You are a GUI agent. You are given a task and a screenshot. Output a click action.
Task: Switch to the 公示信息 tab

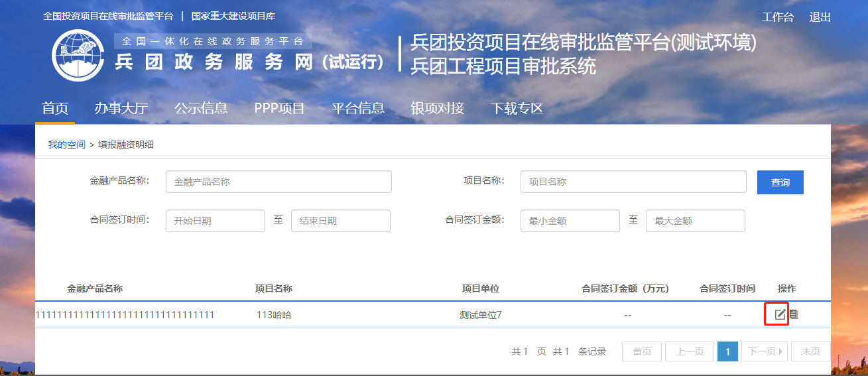[x=200, y=108]
